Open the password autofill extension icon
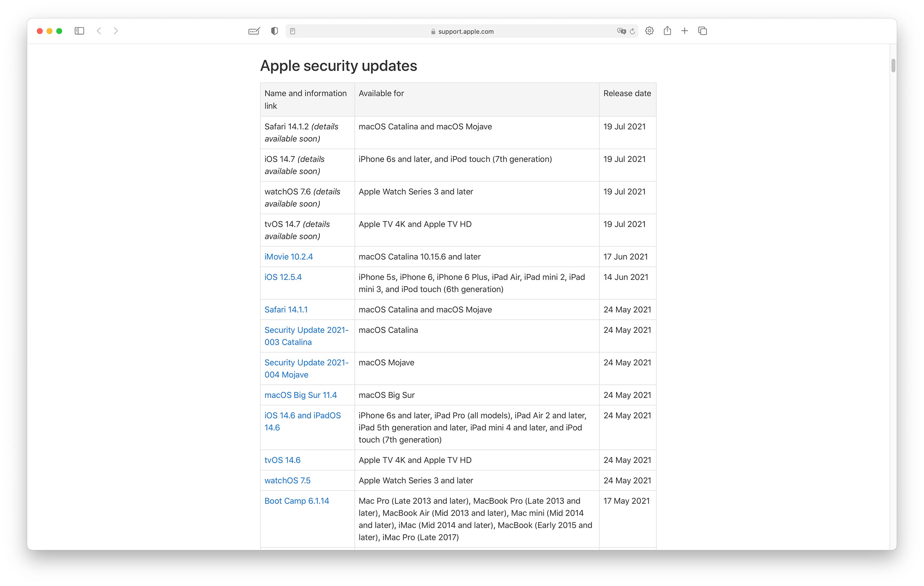The width and height of the screenshot is (924, 586). pos(254,31)
